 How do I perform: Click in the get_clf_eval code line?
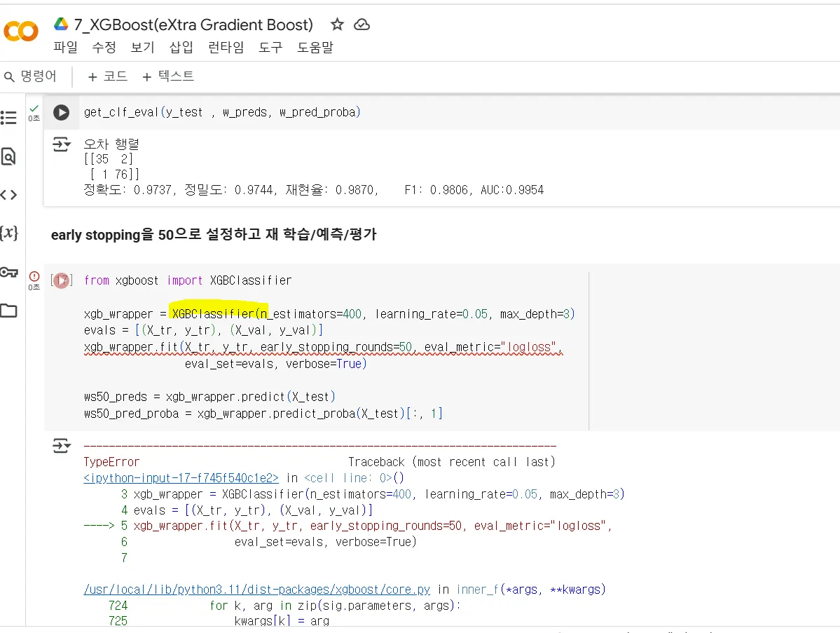[x=222, y=112]
